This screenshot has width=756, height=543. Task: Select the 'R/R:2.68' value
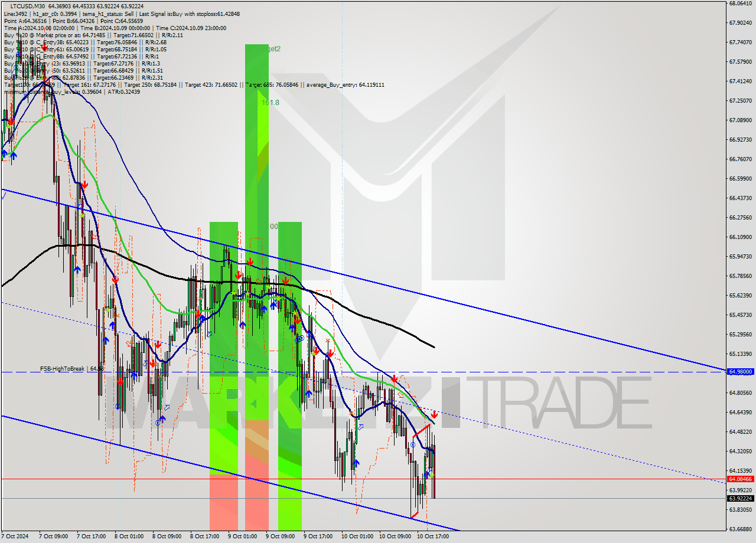tap(156, 42)
